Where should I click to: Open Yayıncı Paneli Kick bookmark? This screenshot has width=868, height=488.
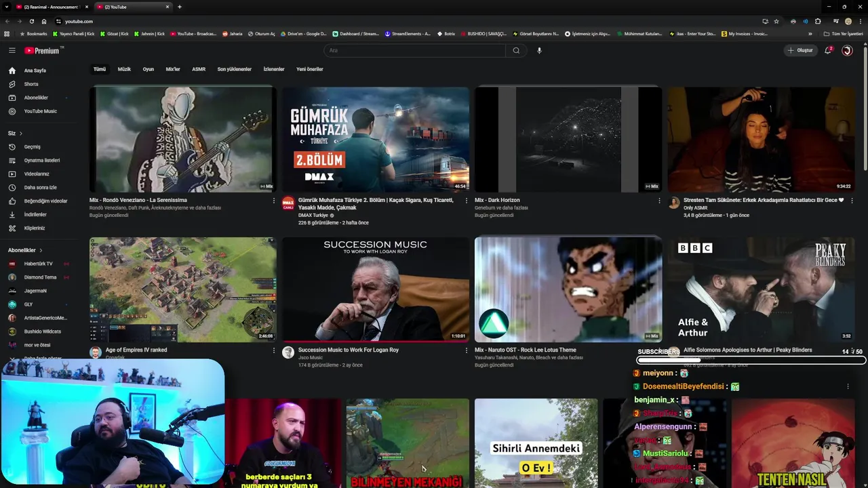(73, 34)
